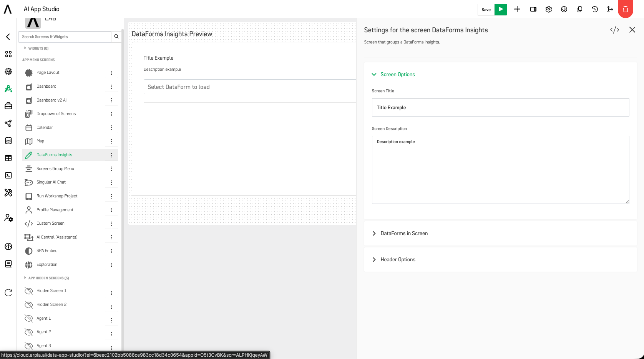Click the plus add icon in top toolbar
This screenshot has height=359, width=644.
517,9
